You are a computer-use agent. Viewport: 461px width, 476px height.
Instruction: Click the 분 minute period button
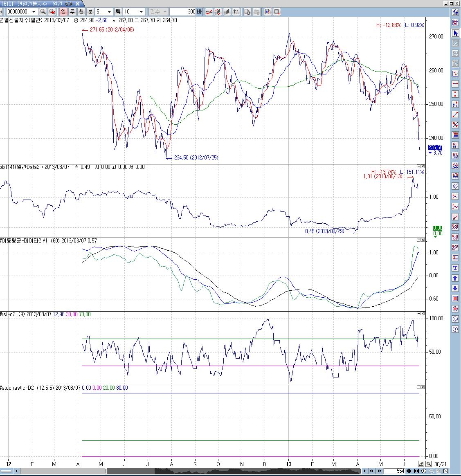click(x=90, y=12)
